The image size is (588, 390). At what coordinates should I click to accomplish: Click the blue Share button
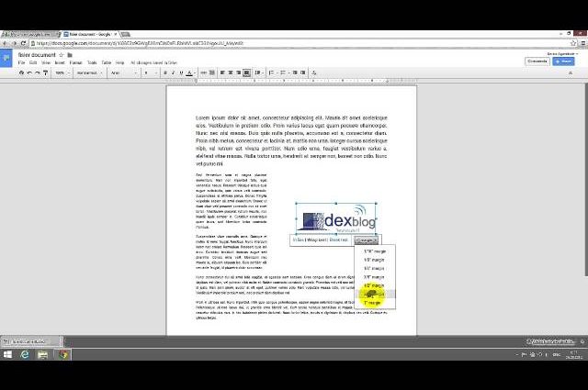pos(563,61)
